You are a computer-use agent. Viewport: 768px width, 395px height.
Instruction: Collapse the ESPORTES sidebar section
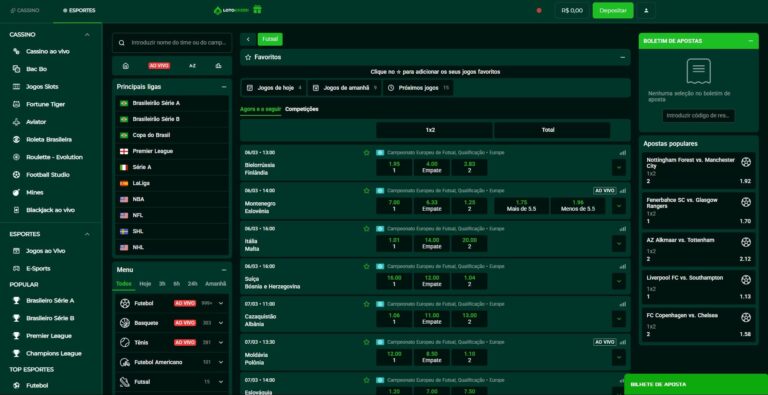pyautogui.click(x=87, y=234)
